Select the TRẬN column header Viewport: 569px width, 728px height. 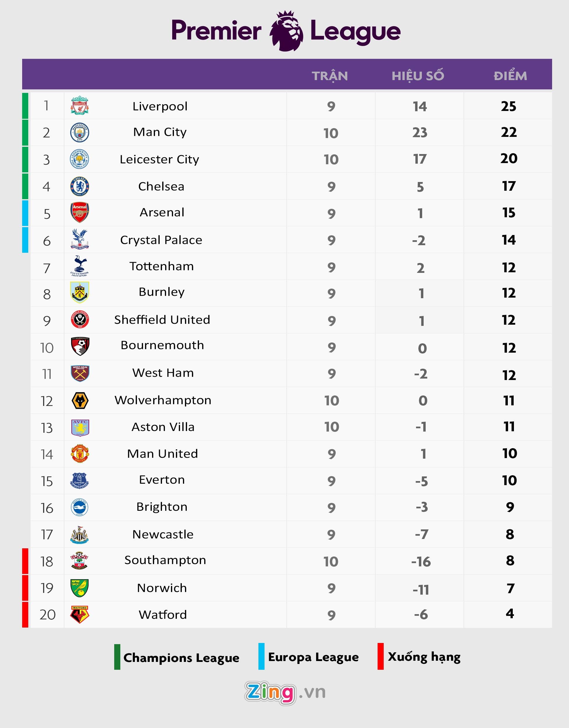point(330,76)
